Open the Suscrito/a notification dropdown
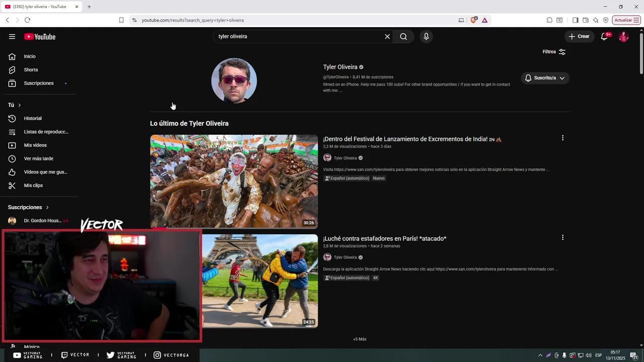The width and height of the screenshot is (644, 362). pos(545,78)
